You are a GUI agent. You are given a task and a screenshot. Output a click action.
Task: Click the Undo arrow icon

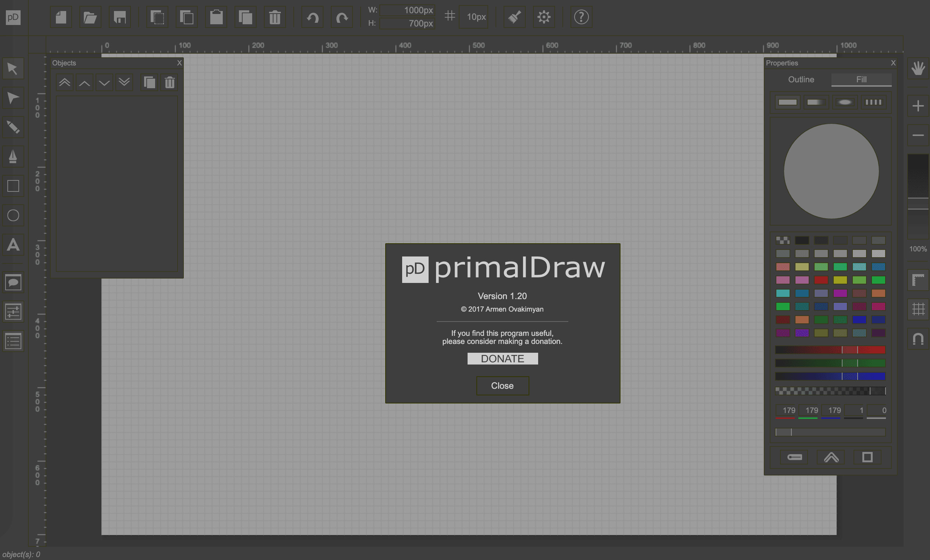coord(312,17)
